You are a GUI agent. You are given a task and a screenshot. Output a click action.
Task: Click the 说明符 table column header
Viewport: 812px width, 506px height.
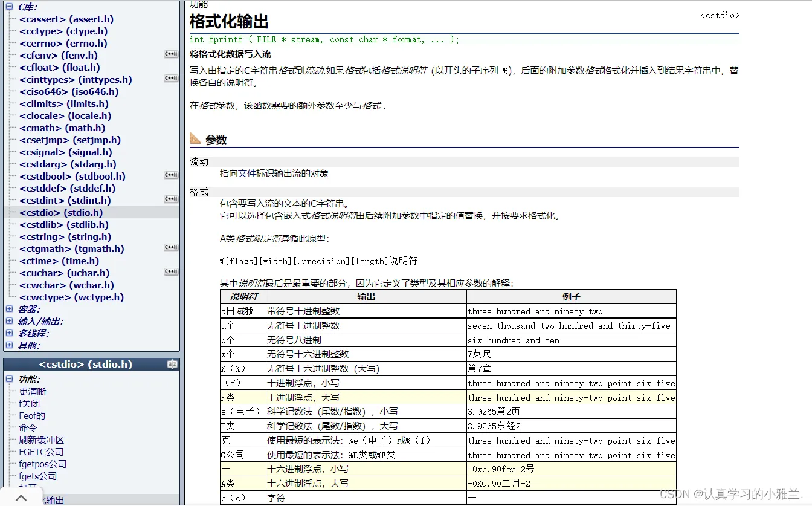click(x=243, y=297)
